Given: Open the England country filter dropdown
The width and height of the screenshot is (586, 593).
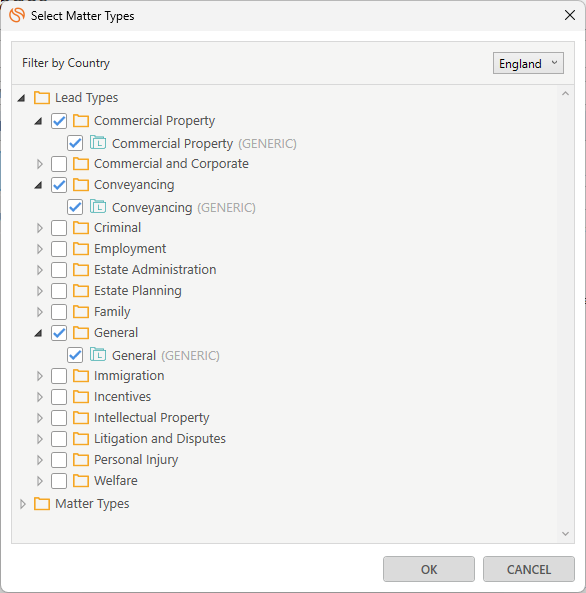Looking at the screenshot, I should coord(528,63).
